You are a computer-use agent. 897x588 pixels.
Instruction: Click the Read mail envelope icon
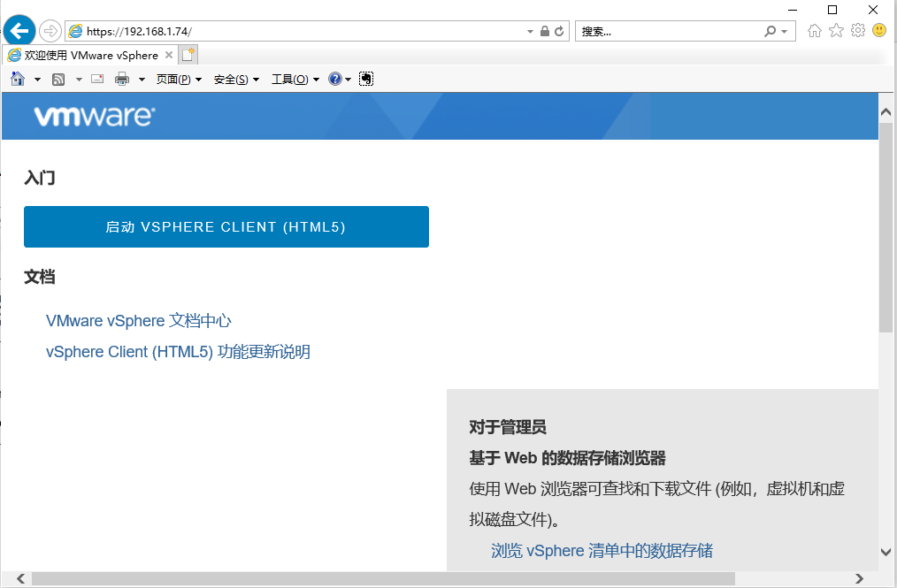(97, 79)
